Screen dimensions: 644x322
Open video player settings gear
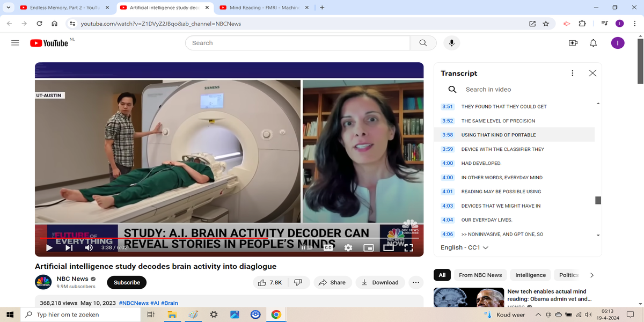348,247
